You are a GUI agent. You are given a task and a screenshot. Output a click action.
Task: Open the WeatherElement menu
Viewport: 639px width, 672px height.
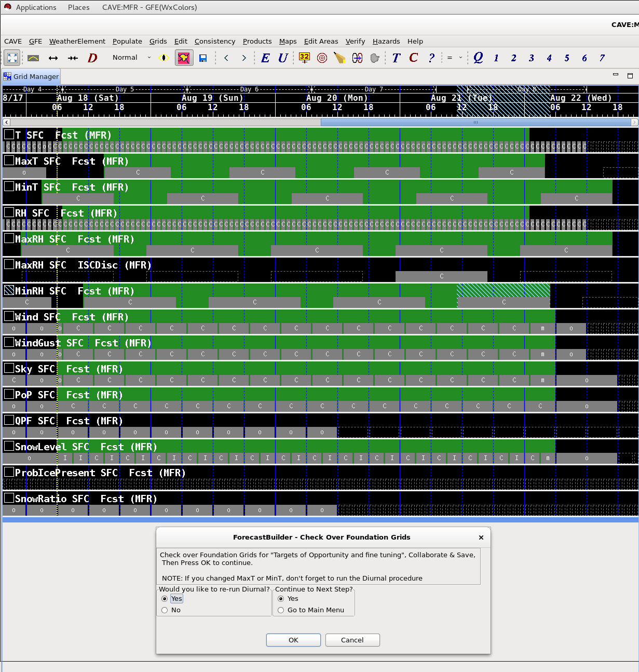click(x=77, y=41)
